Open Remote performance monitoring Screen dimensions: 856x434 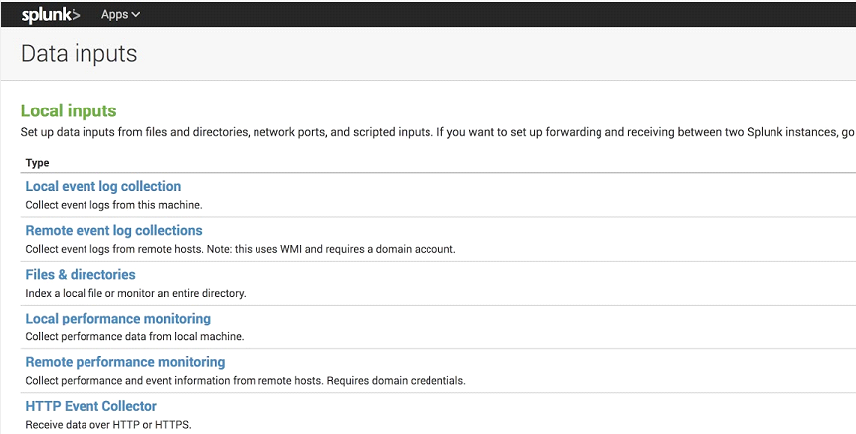pos(125,362)
